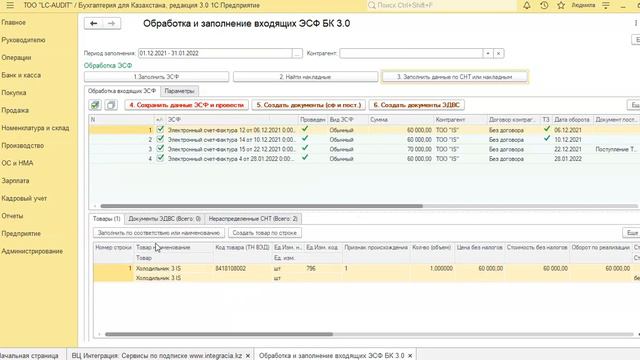The width and height of the screenshot is (640, 360).
Task: Open Предприятие section
Action: pos(21,233)
